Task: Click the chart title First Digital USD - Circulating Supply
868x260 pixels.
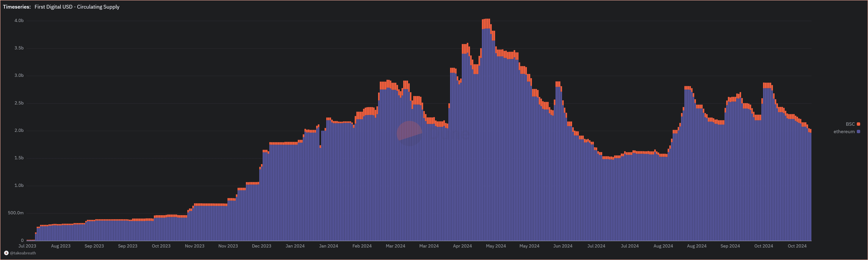Action: [77, 7]
